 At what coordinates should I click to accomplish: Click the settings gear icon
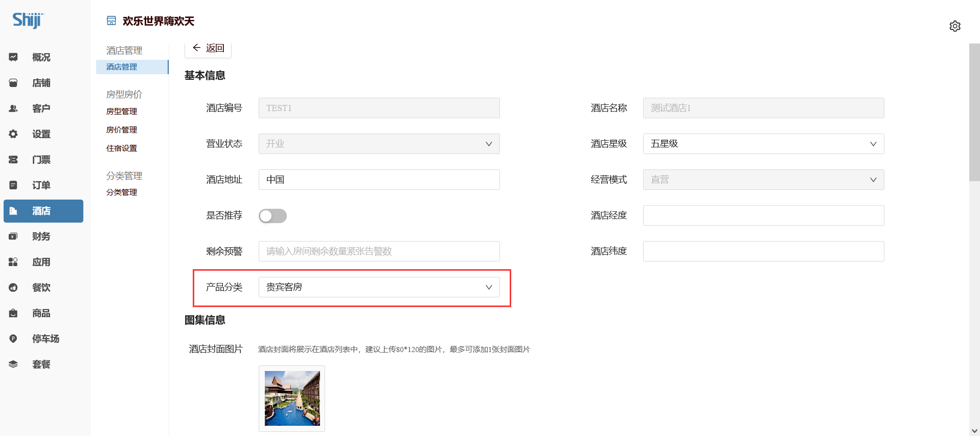point(954,26)
